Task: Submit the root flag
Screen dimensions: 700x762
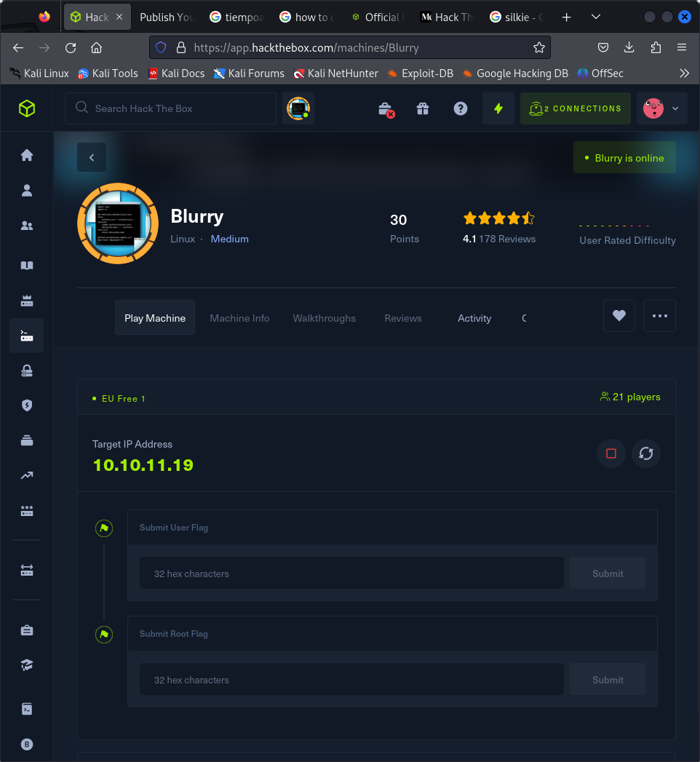Action: (x=607, y=680)
